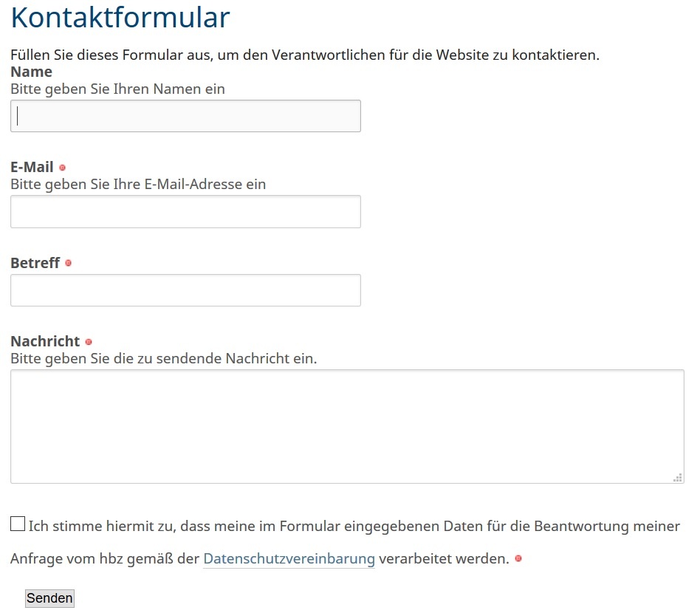Click the red required dot beside Betreff

(69, 263)
